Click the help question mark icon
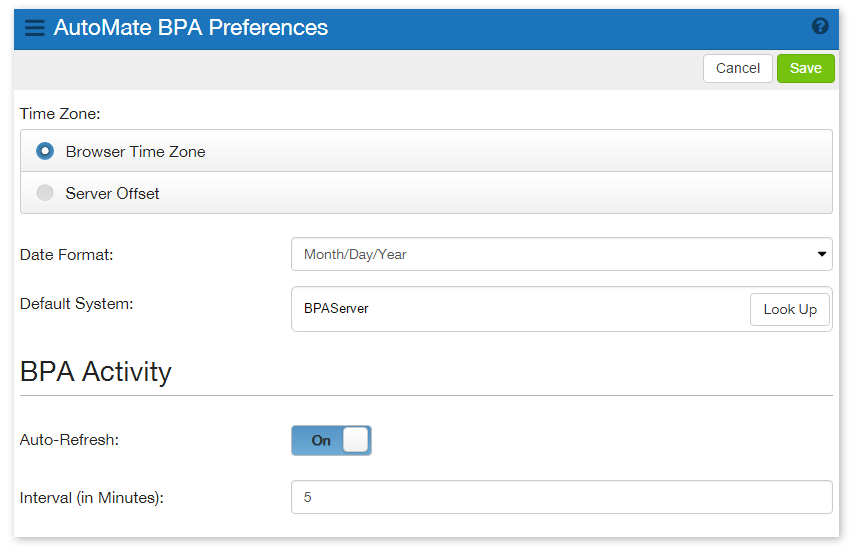Image resolution: width=855 pixels, height=553 pixels. point(820,27)
